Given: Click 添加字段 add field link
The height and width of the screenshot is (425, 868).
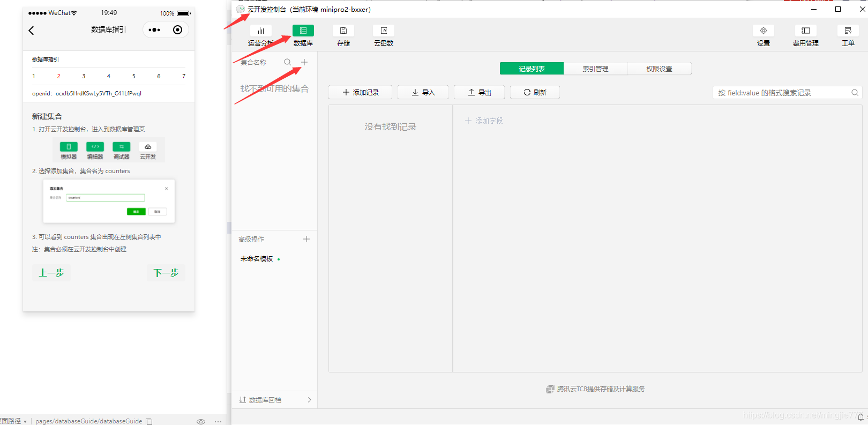Looking at the screenshot, I should pyautogui.click(x=484, y=121).
